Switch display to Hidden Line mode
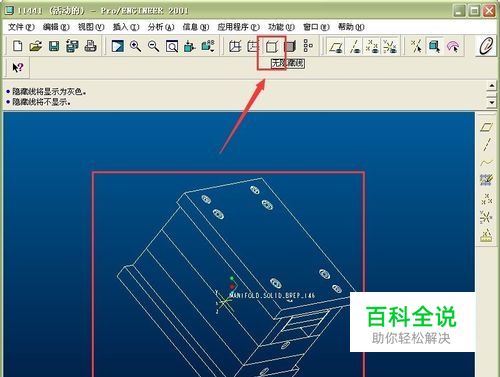The height and width of the screenshot is (377, 500). coord(253,46)
